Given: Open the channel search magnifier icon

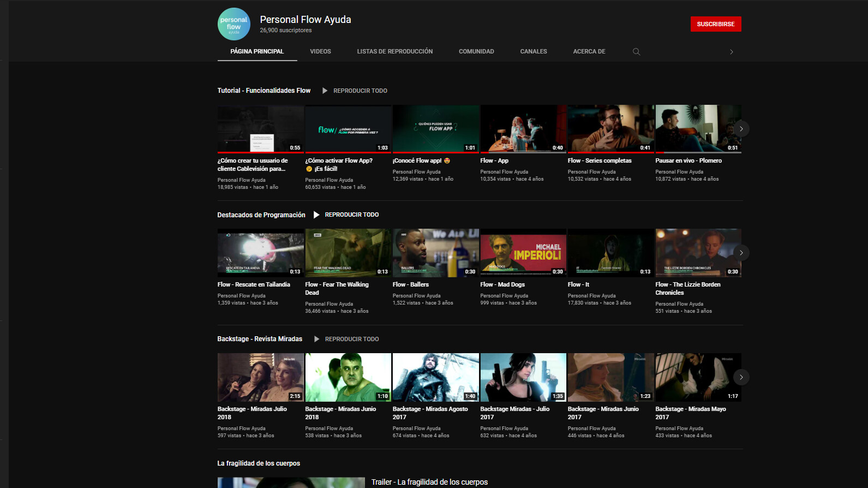Looking at the screenshot, I should tap(636, 52).
